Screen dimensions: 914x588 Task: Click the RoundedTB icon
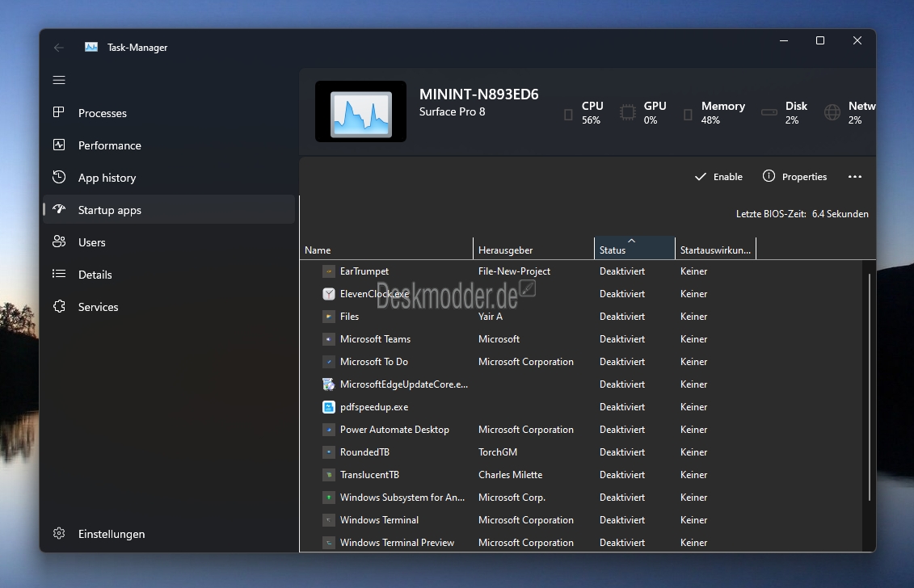(329, 452)
